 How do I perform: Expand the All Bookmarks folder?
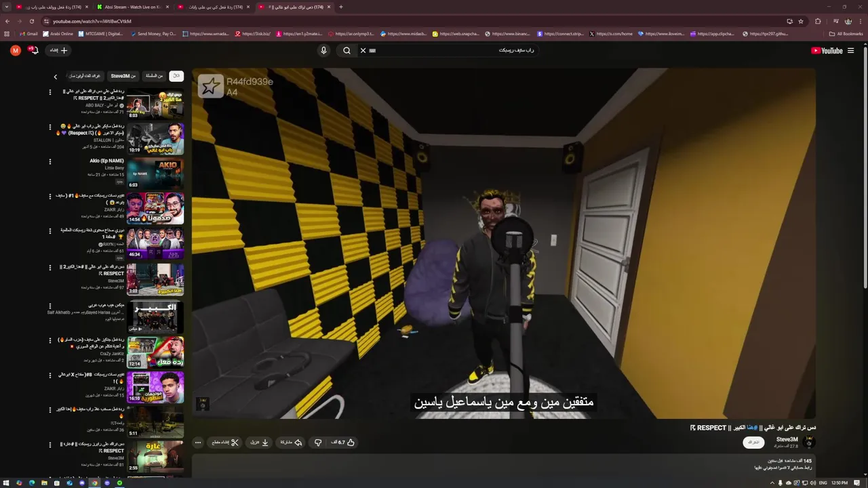pos(846,33)
